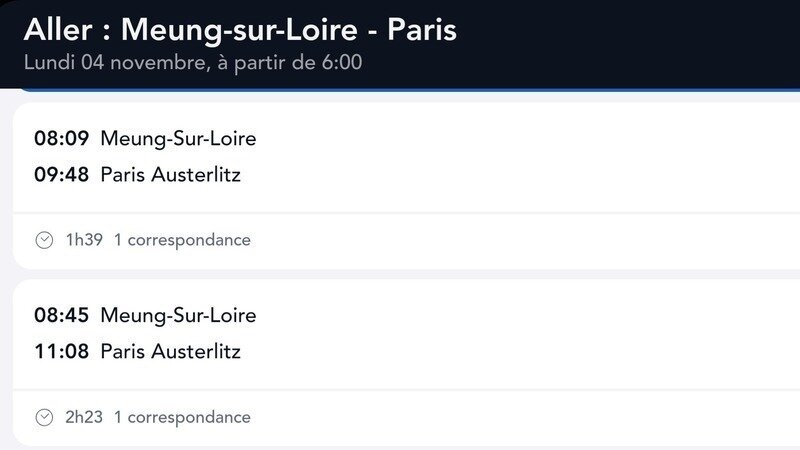
Task: Click the 08:09 departure time
Action: tap(61, 139)
